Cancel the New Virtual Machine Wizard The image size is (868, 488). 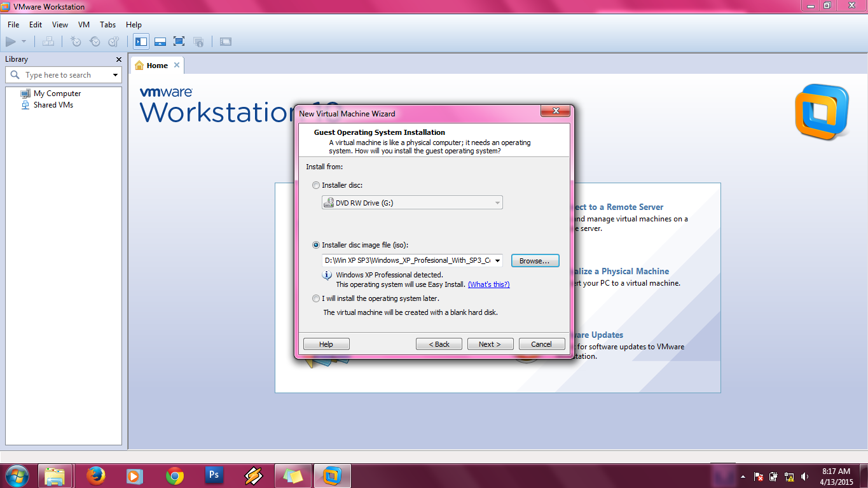pyautogui.click(x=542, y=344)
